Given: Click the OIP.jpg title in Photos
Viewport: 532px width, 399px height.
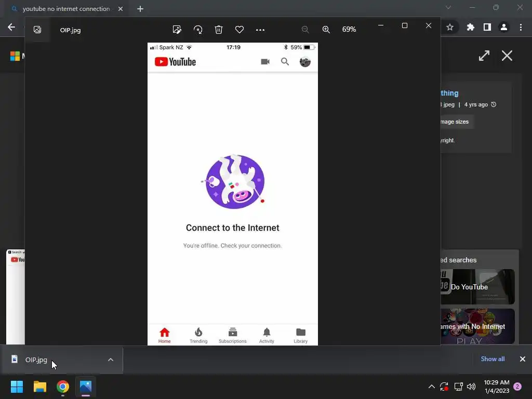Looking at the screenshot, I should pyautogui.click(x=70, y=30).
